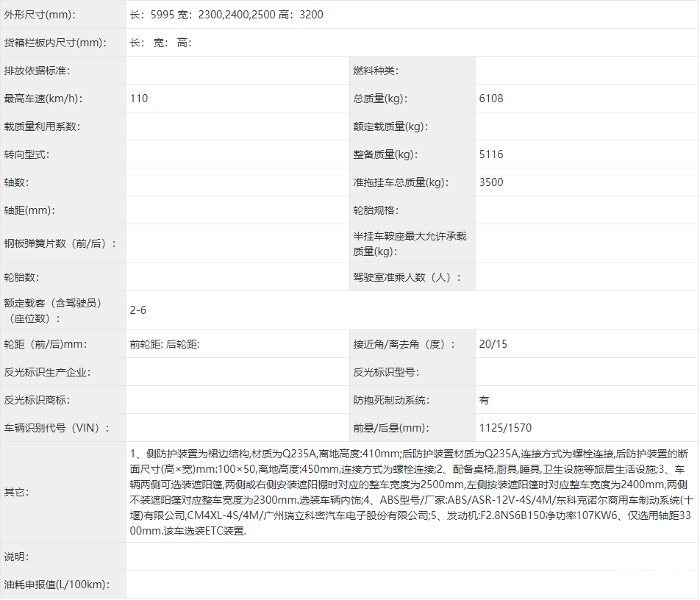Screen dimensions: 700x600
Task: Select the ABS value 有
Action: (485, 401)
